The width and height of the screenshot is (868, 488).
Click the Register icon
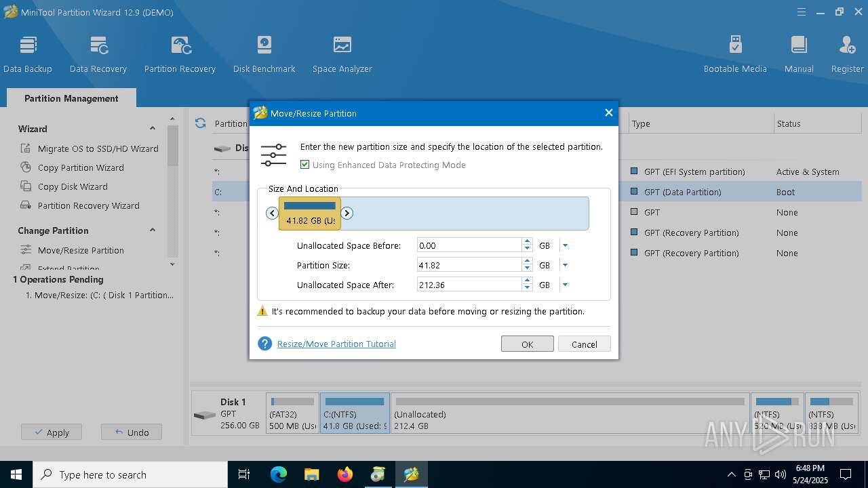pos(848,45)
